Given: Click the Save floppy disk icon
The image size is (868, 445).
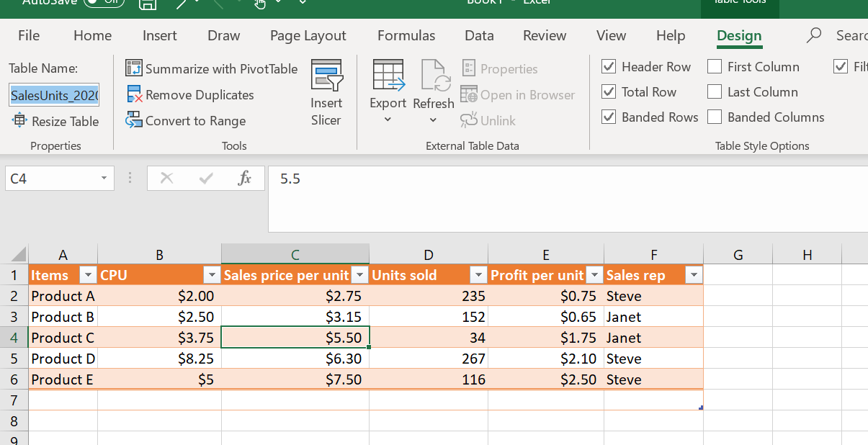Looking at the screenshot, I should tap(148, 4).
